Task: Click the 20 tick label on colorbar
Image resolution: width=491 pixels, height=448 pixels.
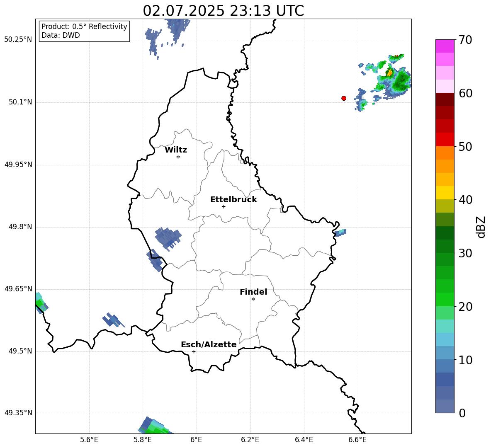Action: (x=465, y=307)
